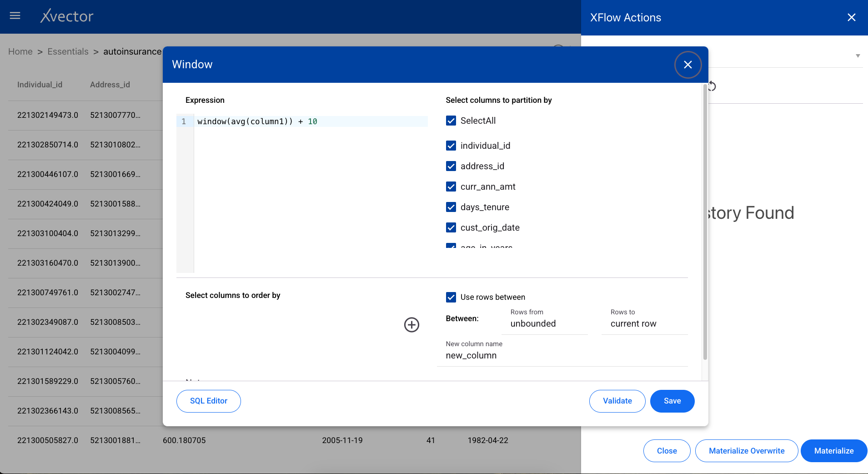Open the hamburger navigation menu
The image size is (868, 474).
(15, 16)
